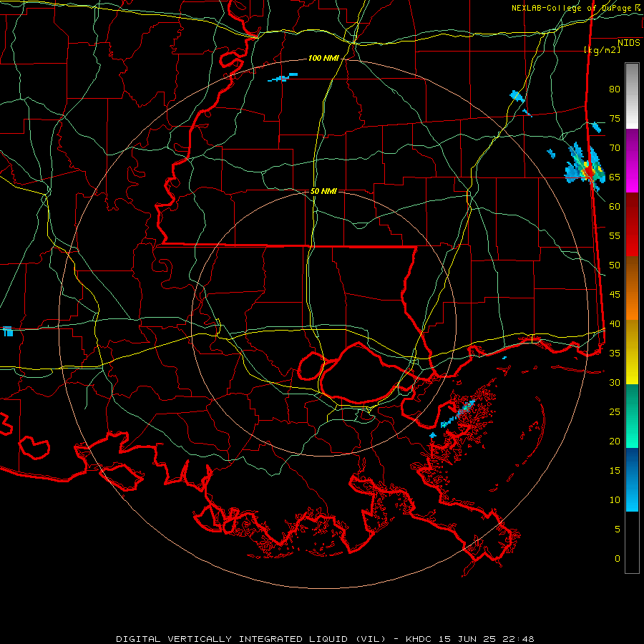Click the storm cell with the yellow-red core
Viewport: 644px width, 644px height.
coord(585,167)
